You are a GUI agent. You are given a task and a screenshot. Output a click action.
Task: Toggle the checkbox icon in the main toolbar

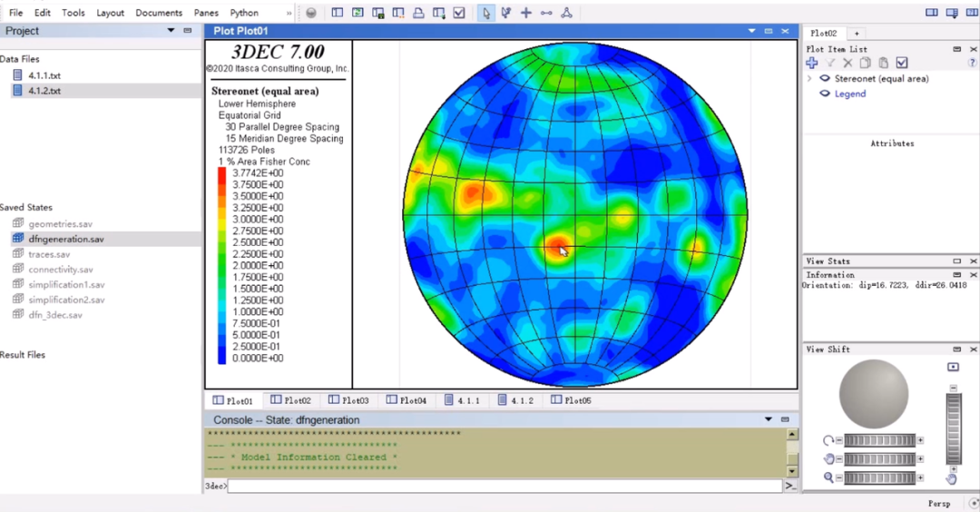pos(459,13)
